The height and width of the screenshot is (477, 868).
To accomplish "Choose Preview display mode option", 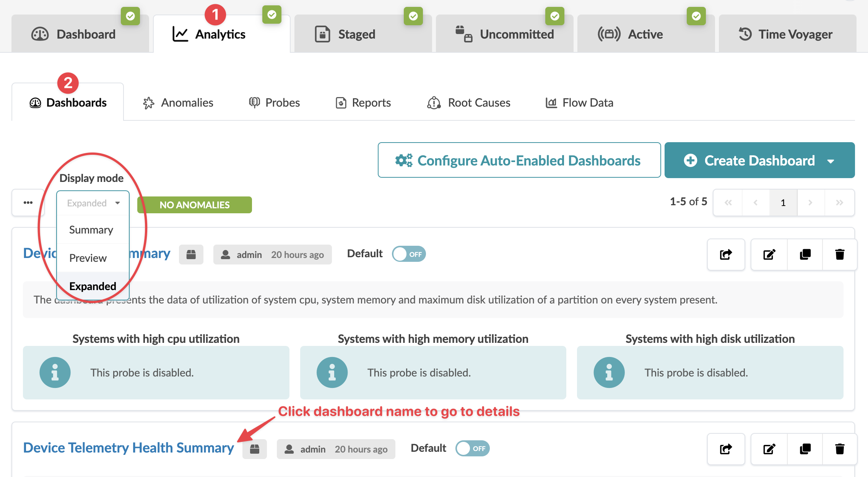I will (x=88, y=258).
